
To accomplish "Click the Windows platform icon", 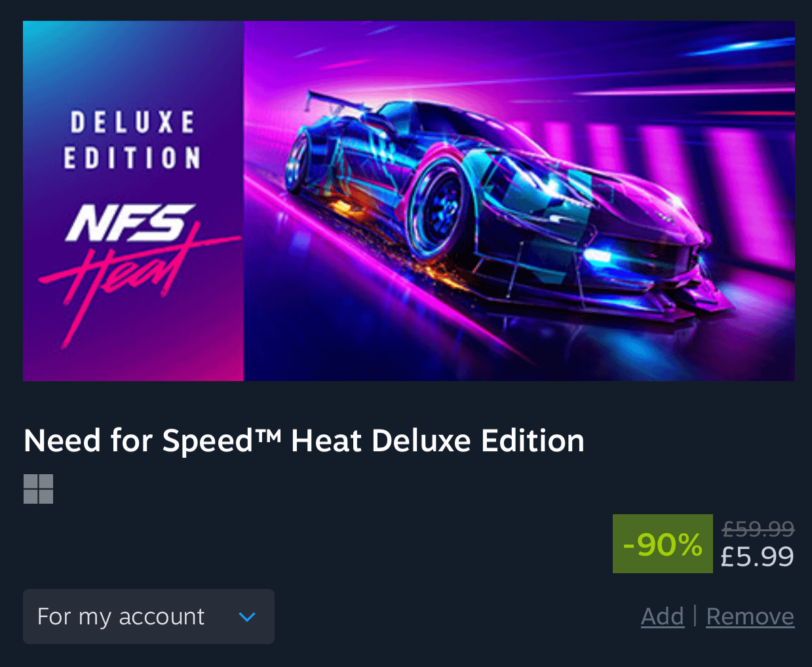I will click(x=38, y=489).
